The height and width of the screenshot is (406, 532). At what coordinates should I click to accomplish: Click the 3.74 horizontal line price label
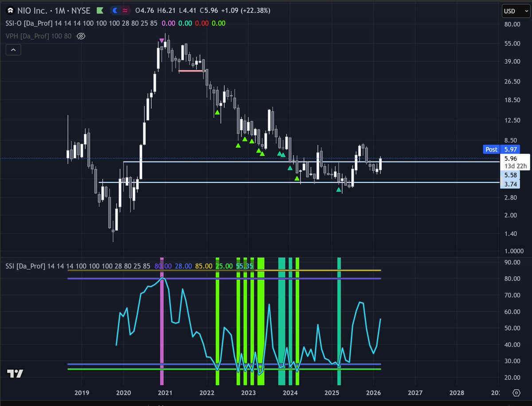(511, 184)
